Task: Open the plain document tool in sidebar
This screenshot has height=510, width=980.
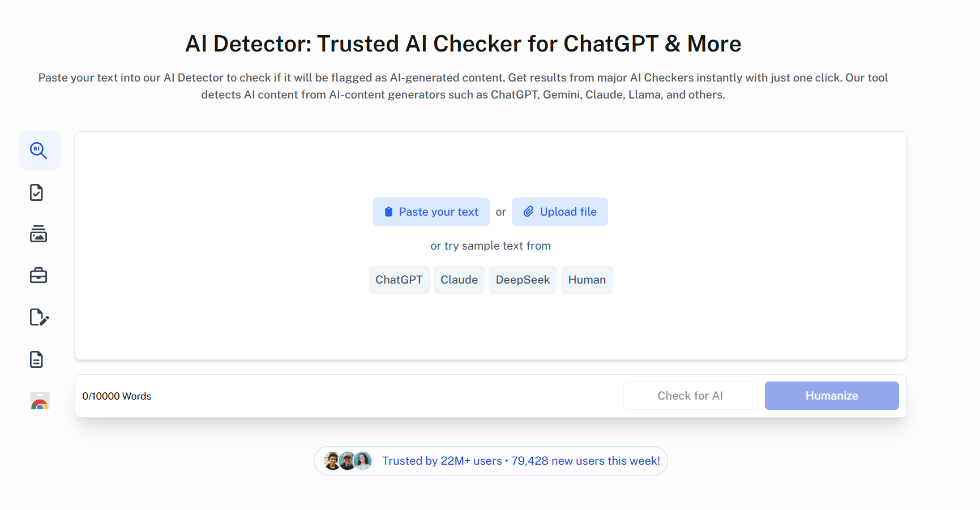Action: click(x=36, y=359)
